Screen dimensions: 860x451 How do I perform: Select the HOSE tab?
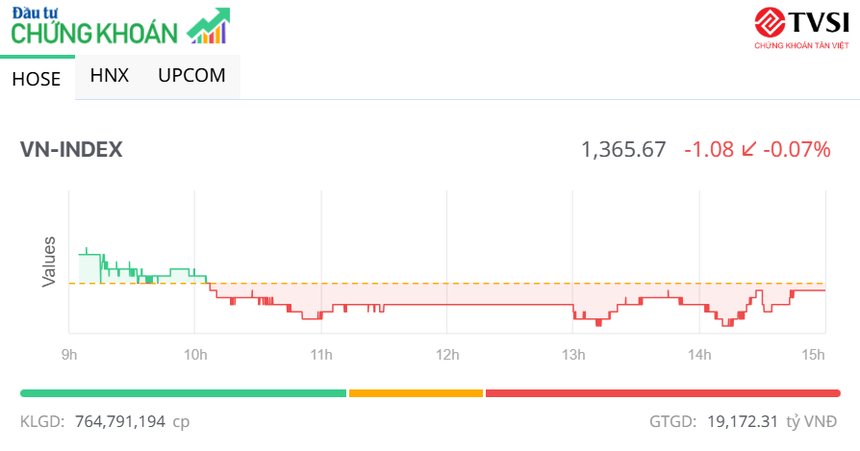pyautogui.click(x=36, y=77)
